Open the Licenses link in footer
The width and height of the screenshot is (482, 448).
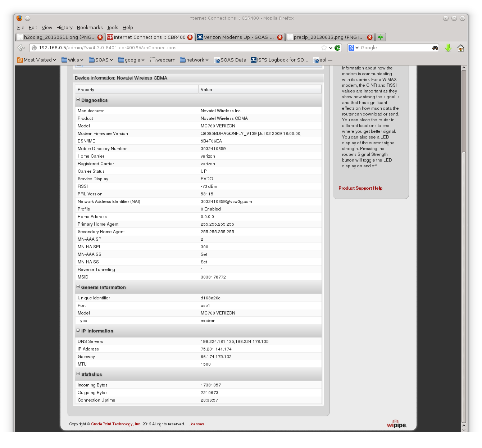pos(196,424)
